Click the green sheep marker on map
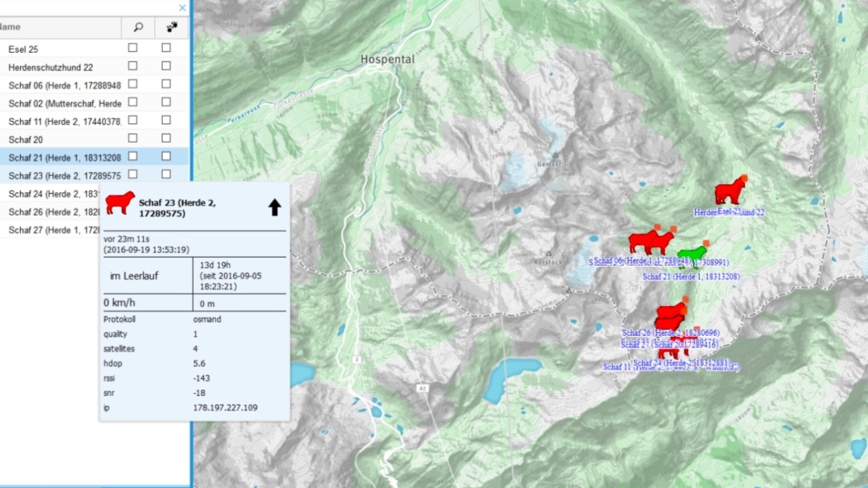868x488 pixels. click(x=692, y=255)
